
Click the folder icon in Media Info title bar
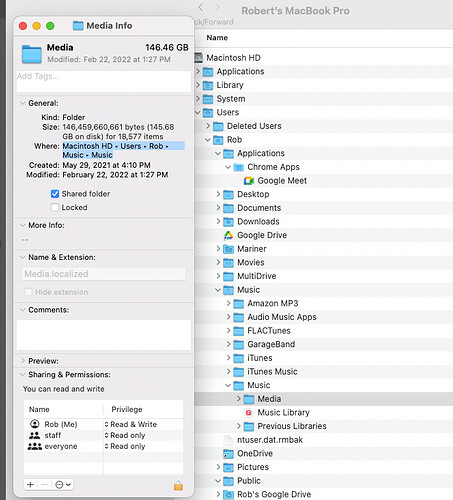78,26
